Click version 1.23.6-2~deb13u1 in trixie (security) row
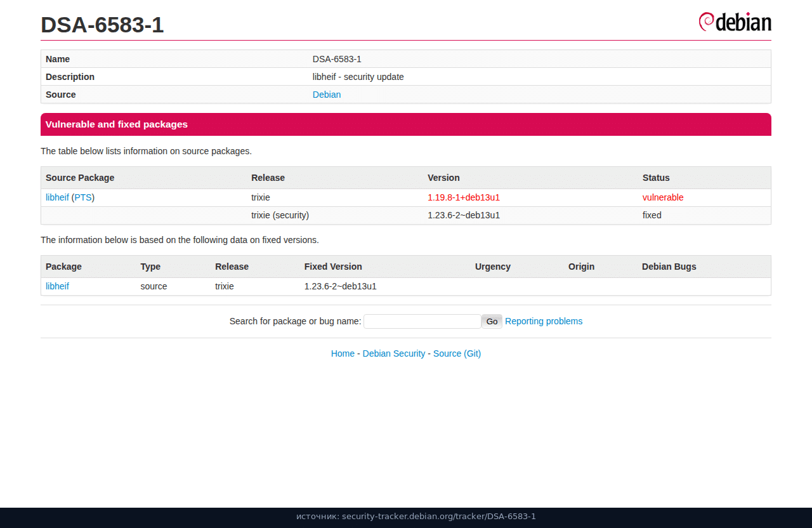Viewport: 812px width, 528px height. click(464, 215)
